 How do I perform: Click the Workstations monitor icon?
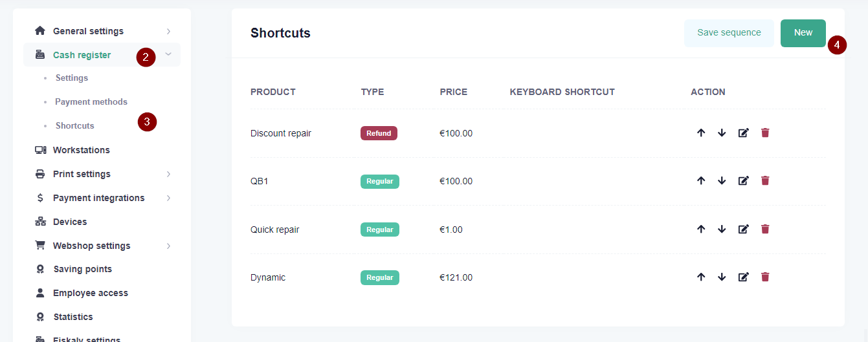tap(40, 150)
